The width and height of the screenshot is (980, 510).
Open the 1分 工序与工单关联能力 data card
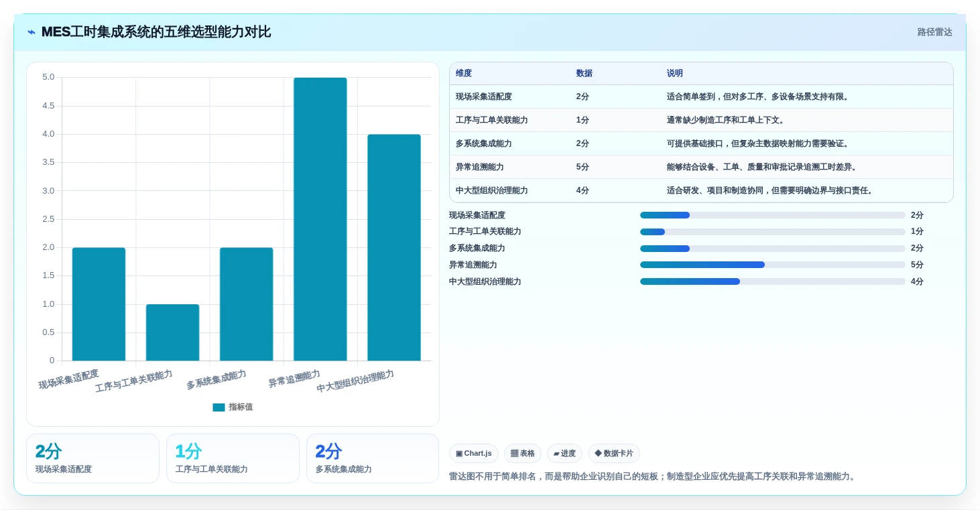[x=233, y=458]
